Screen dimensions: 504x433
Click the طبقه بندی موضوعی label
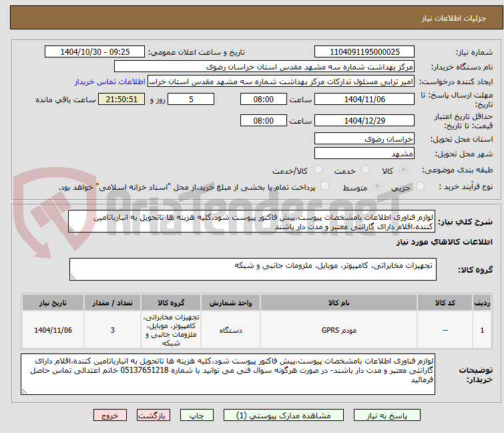click(x=457, y=170)
